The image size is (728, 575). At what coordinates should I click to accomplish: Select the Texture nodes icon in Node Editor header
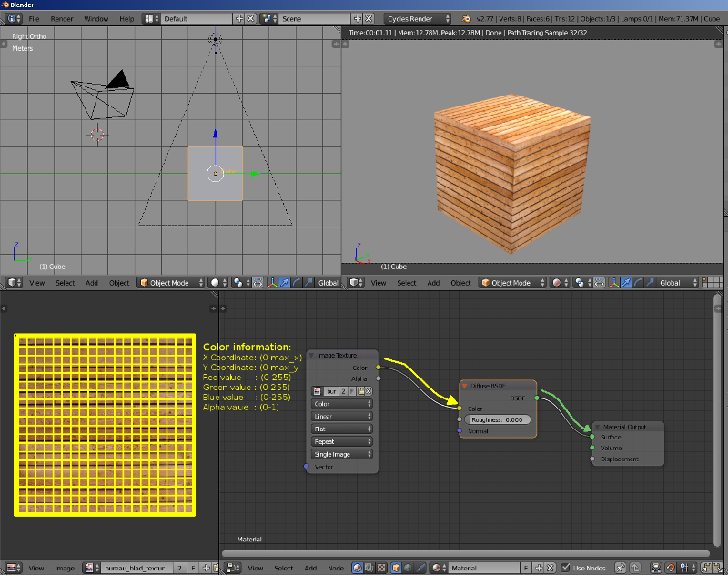(379, 568)
